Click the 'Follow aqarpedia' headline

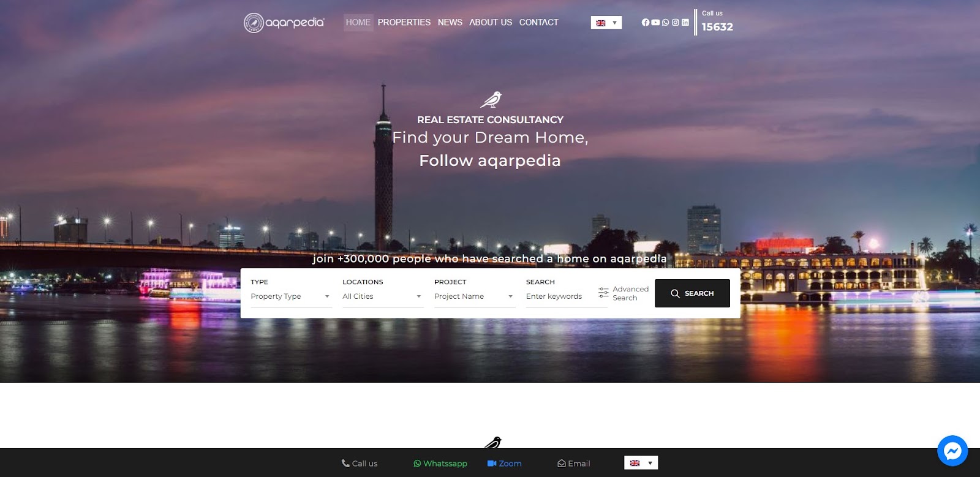(x=490, y=160)
